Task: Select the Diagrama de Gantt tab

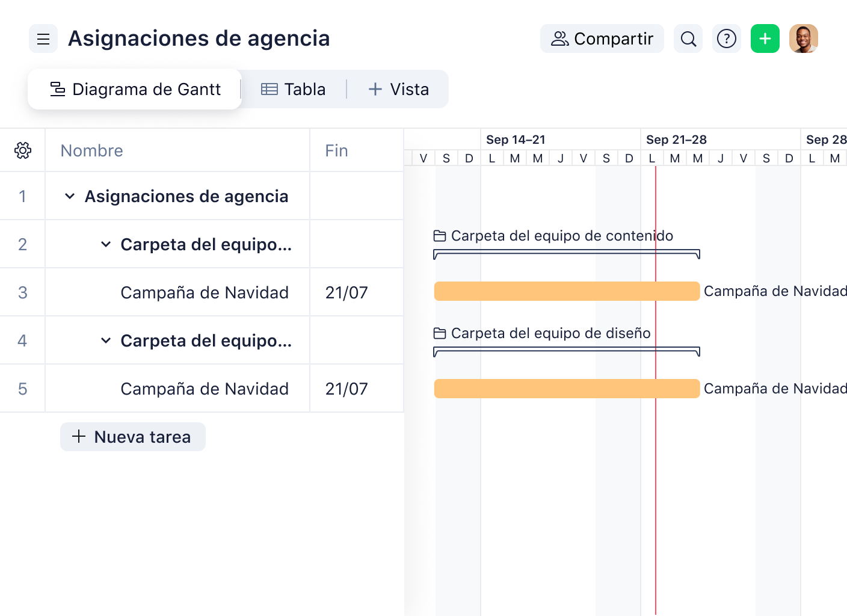Action: [x=146, y=88]
